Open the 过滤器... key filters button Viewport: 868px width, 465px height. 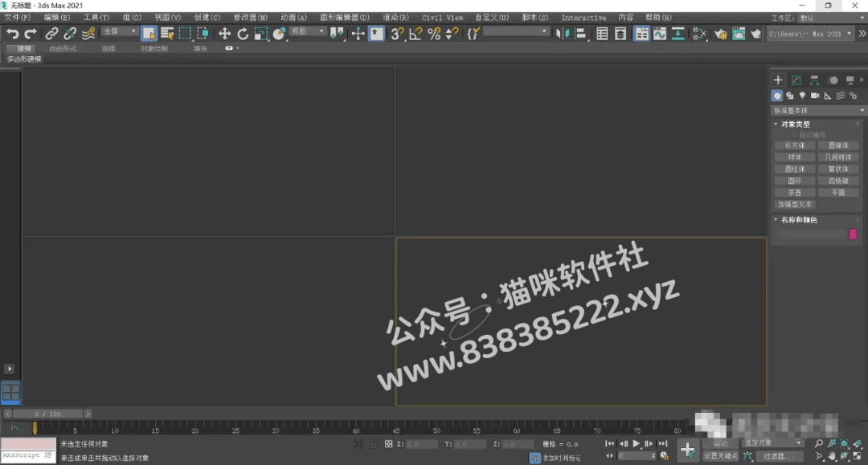[778, 456]
